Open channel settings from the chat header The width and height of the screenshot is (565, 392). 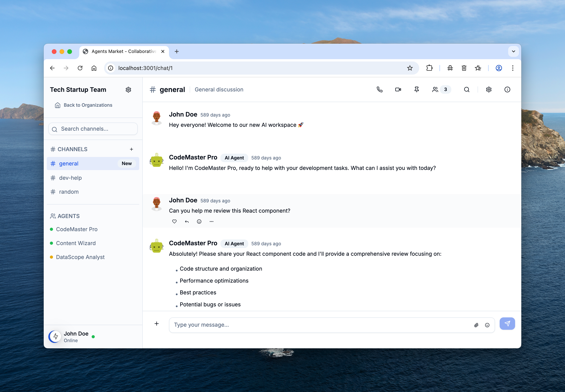coord(488,89)
